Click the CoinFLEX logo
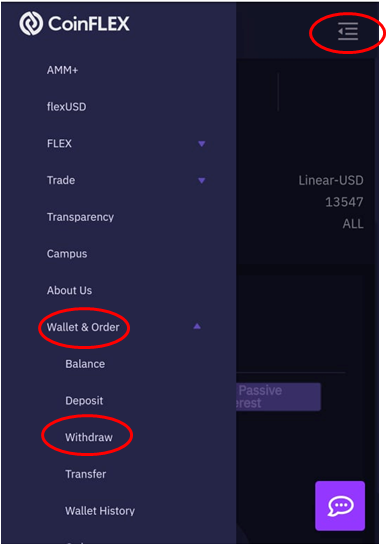This screenshot has width=387, height=545. tap(74, 24)
